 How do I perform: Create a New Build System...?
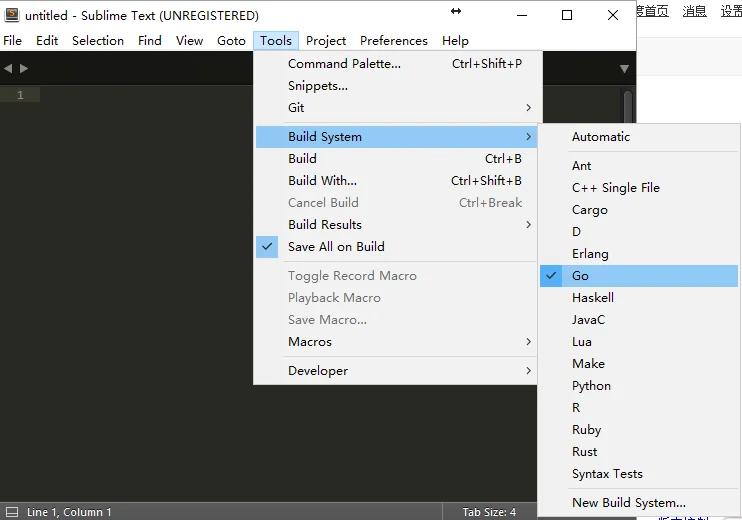coord(639,502)
